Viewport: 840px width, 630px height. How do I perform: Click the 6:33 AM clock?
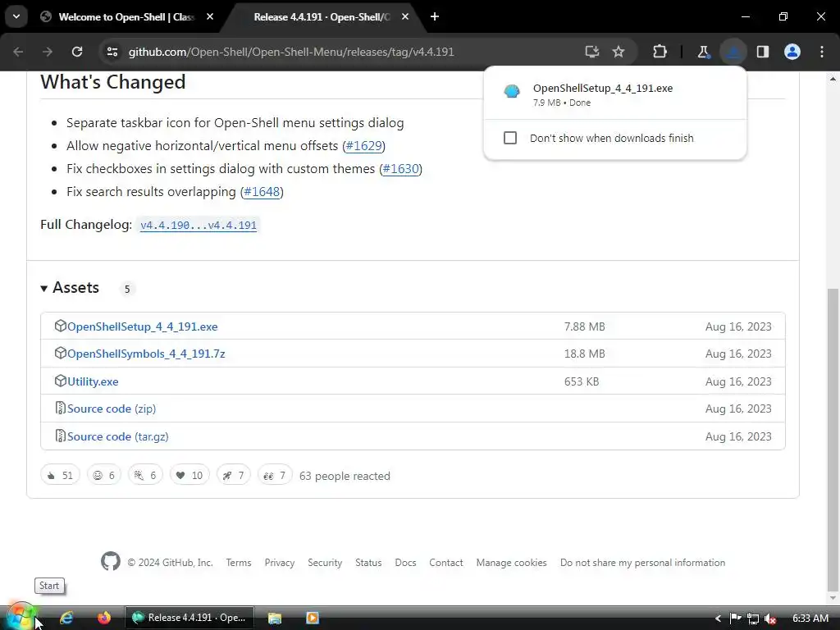[810, 618]
